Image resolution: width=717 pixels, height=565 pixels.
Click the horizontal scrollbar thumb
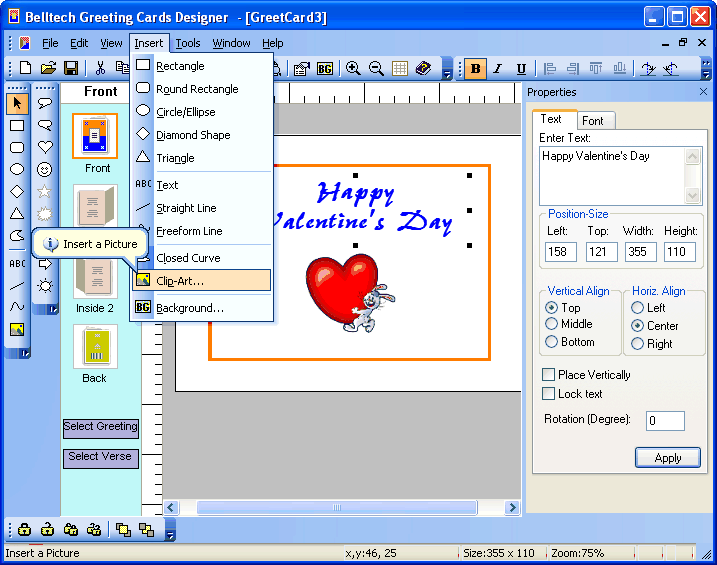[337, 507]
